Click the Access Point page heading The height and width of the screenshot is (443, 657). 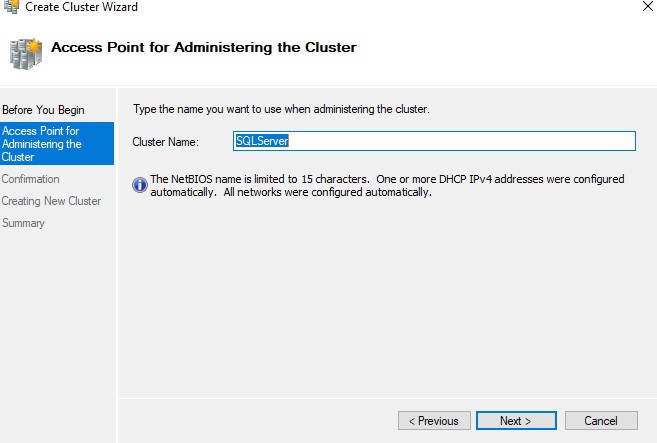pyautogui.click(x=204, y=47)
